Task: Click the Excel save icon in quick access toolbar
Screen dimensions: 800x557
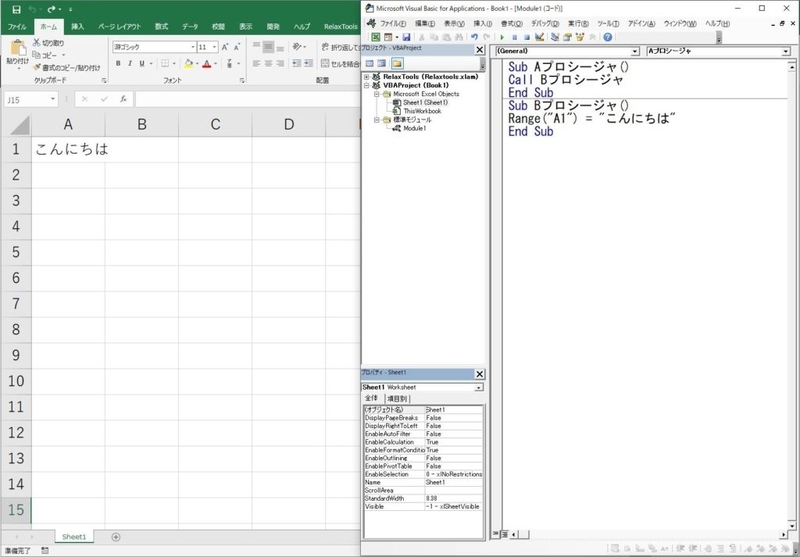Action: pos(16,9)
